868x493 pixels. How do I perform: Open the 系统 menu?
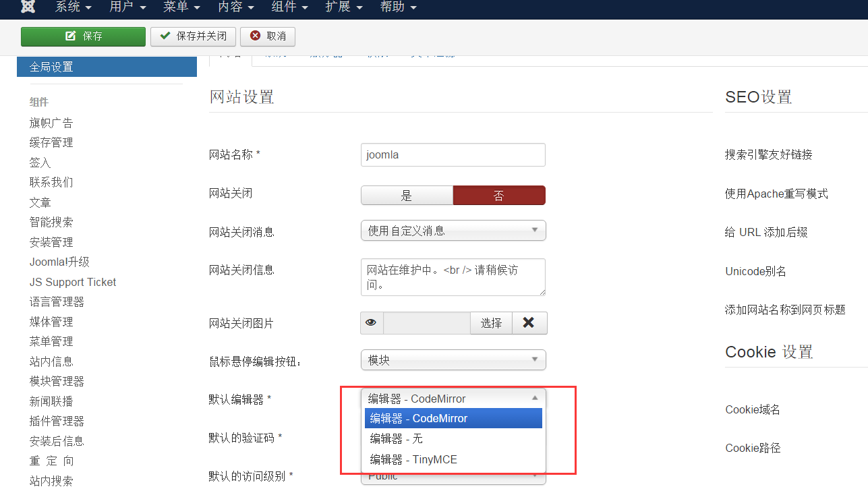73,7
